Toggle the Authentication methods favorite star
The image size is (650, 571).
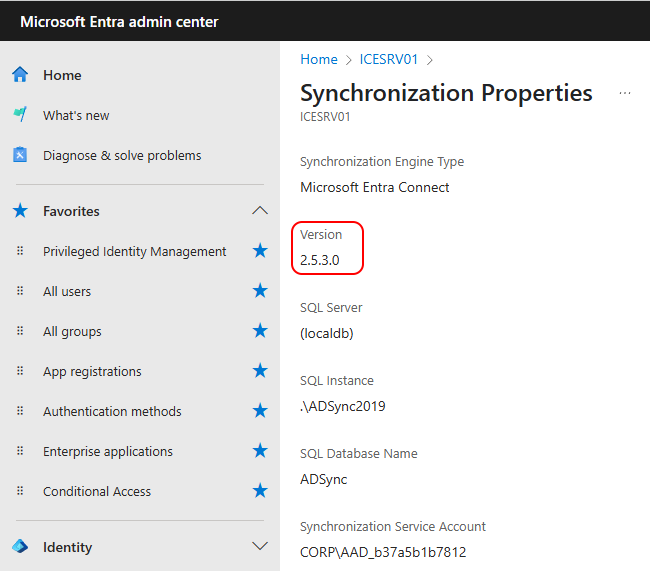[x=260, y=411]
